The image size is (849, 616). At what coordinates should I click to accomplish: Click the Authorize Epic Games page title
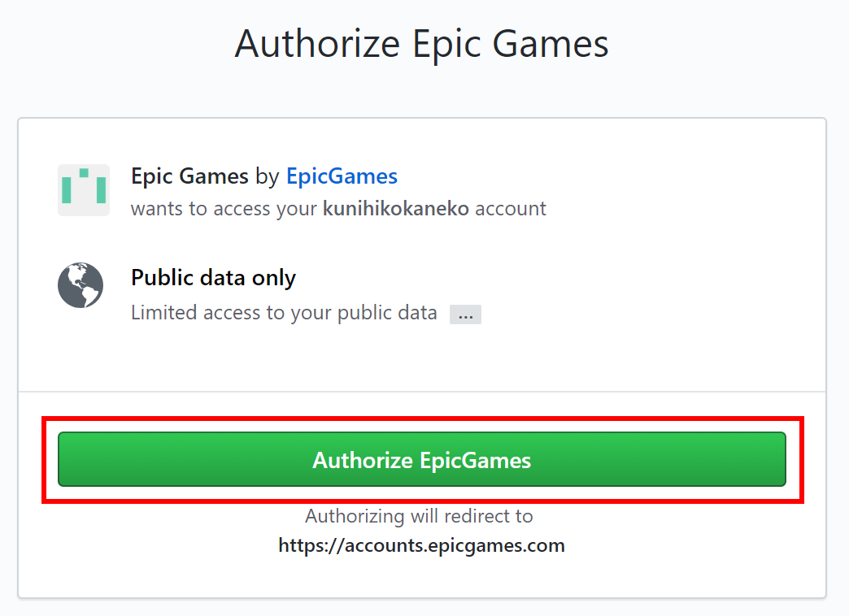click(422, 44)
